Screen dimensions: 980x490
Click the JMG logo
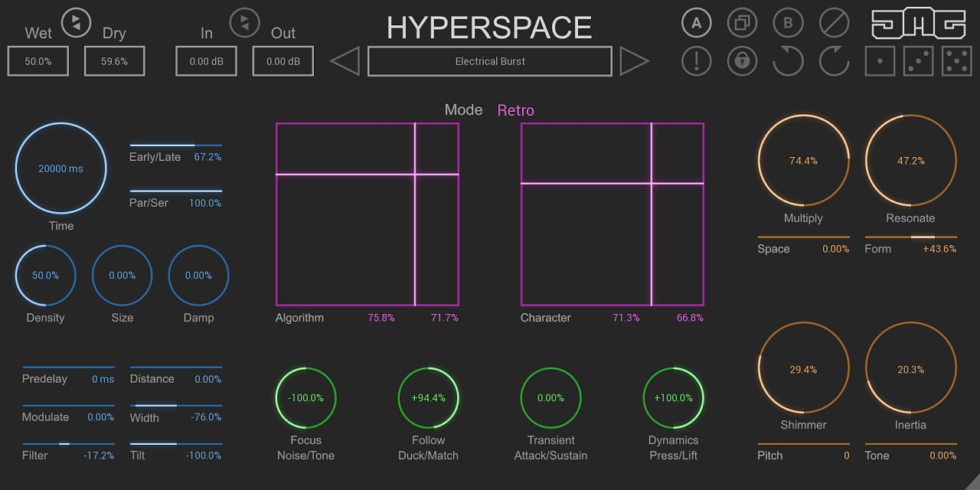click(918, 24)
